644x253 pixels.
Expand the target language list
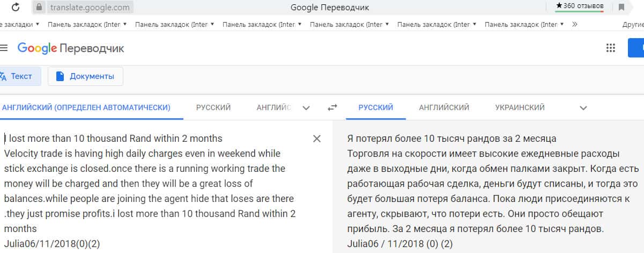click(x=583, y=107)
